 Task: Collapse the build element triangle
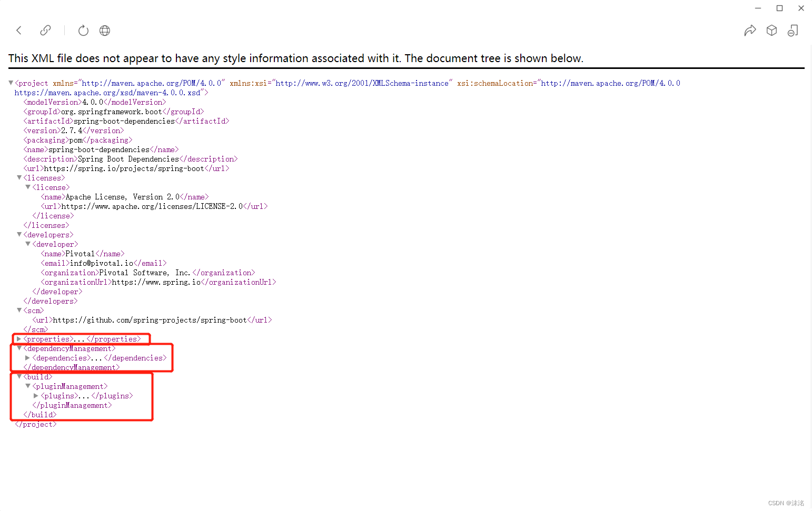(x=18, y=377)
